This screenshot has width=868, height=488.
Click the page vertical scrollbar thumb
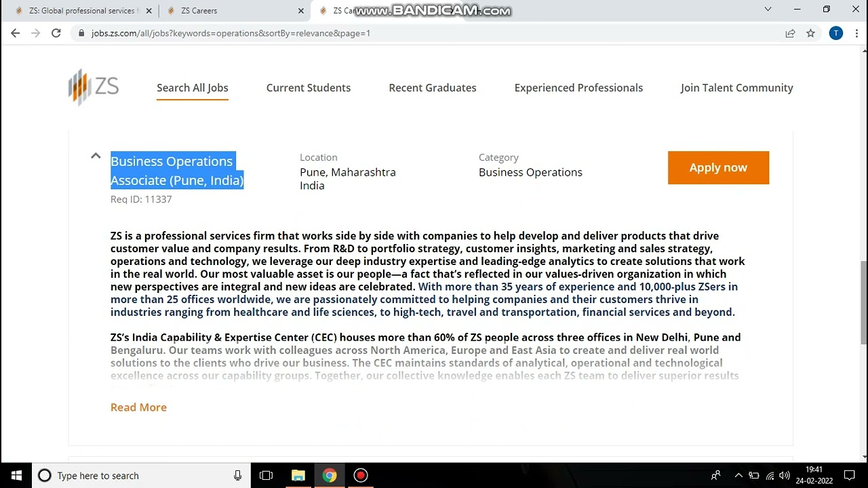click(x=863, y=303)
